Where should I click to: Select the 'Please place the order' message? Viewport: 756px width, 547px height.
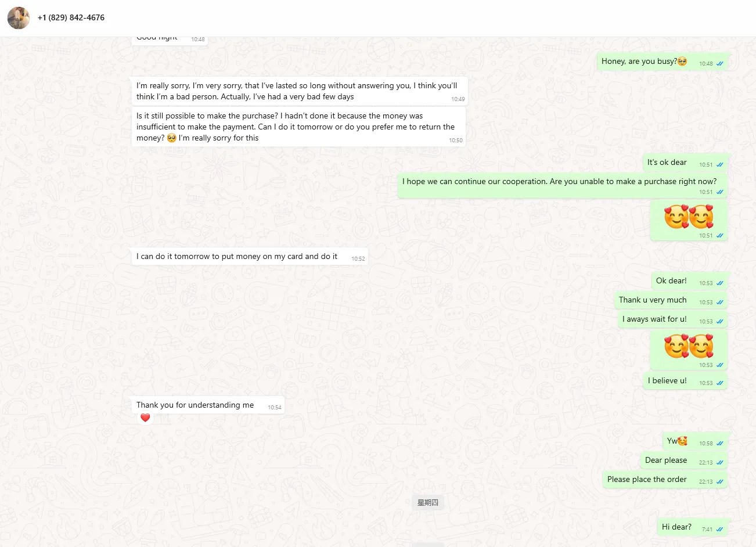click(x=665, y=480)
